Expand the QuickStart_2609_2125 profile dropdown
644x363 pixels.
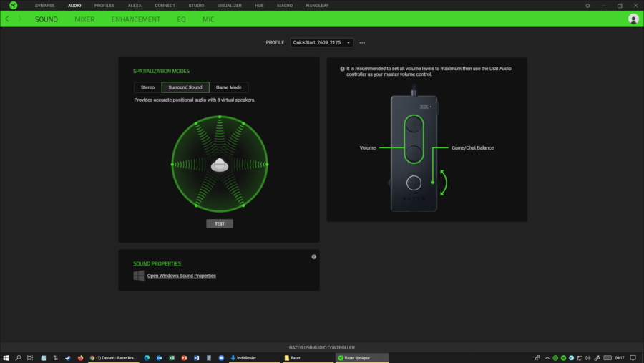(321, 42)
